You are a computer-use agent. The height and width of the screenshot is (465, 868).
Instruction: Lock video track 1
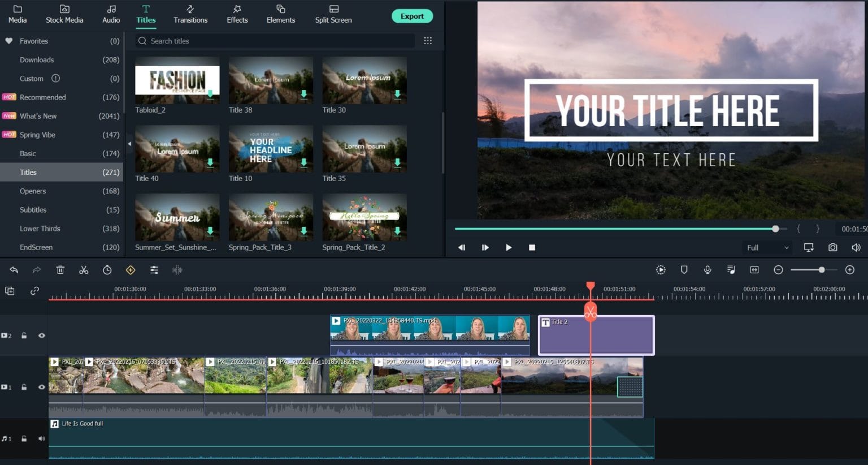(24, 387)
